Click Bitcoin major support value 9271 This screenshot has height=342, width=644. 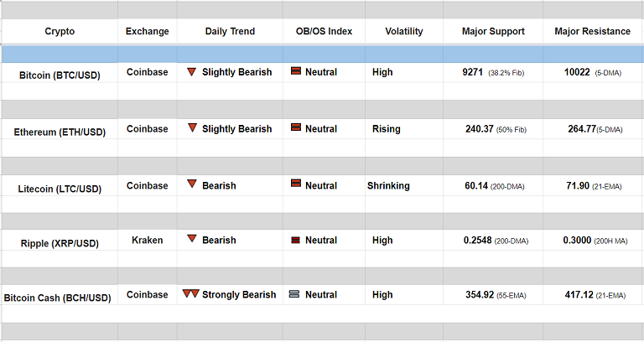click(x=474, y=73)
